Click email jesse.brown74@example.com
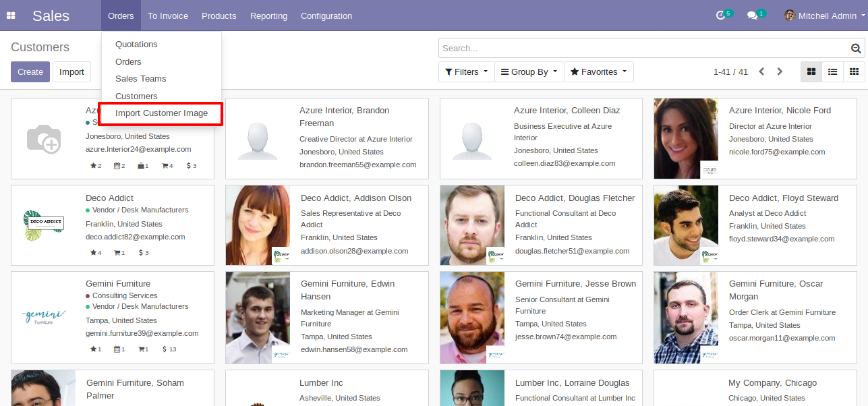 [566, 337]
